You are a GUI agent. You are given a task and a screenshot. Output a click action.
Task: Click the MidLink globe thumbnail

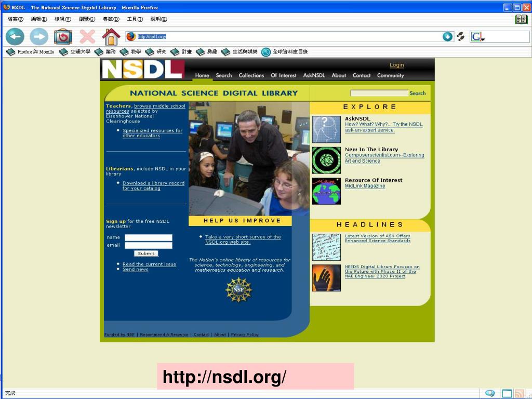click(326, 191)
